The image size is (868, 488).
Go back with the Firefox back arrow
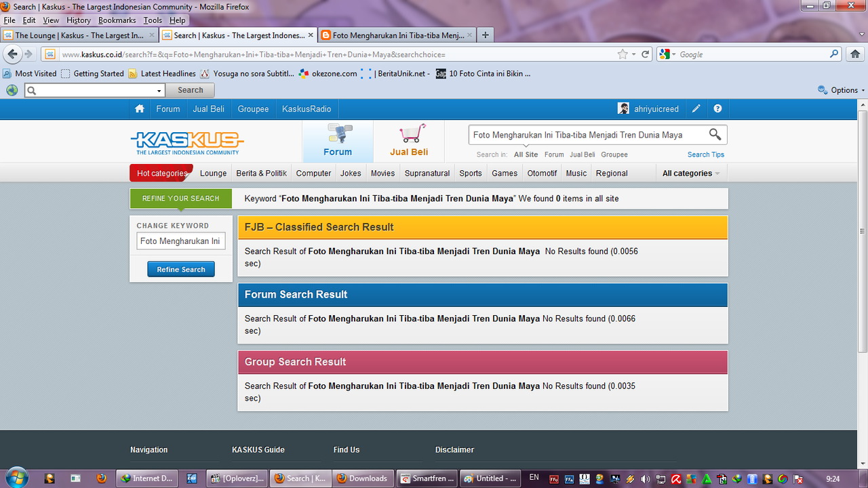12,54
